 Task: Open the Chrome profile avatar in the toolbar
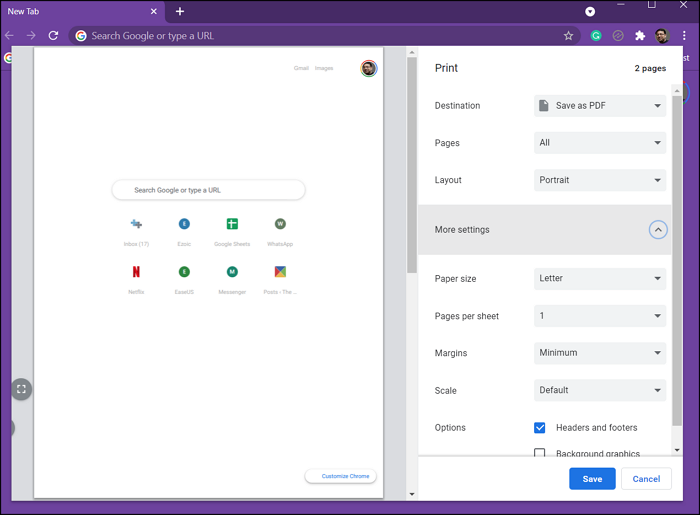662,36
